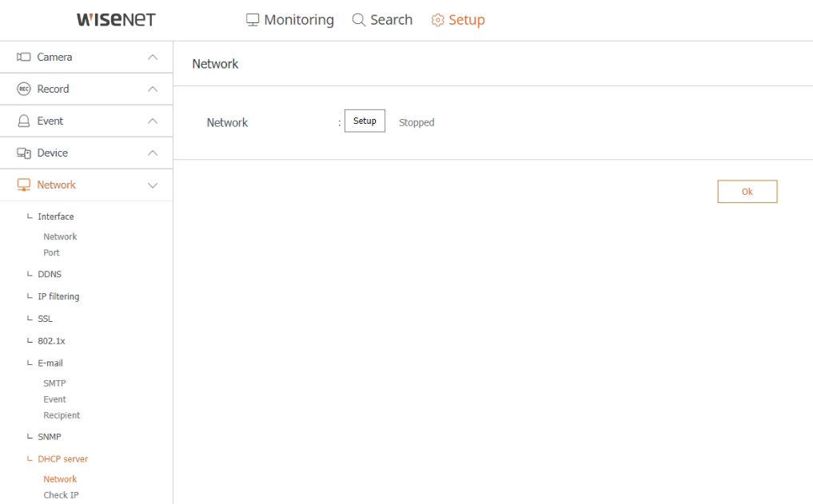The image size is (813, 504).
Task: Open the SNMP settings
Action: pyautogui.click(x=50, y=437)
